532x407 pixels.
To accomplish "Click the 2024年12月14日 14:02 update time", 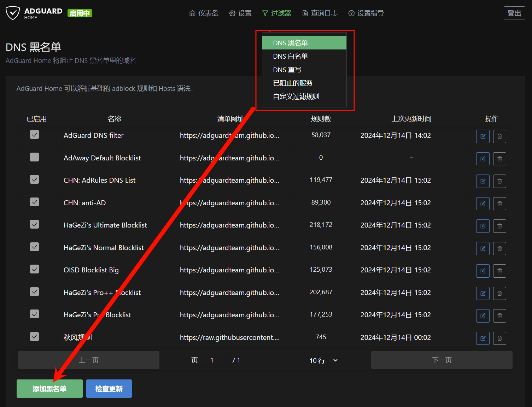I will click(396, 135).
